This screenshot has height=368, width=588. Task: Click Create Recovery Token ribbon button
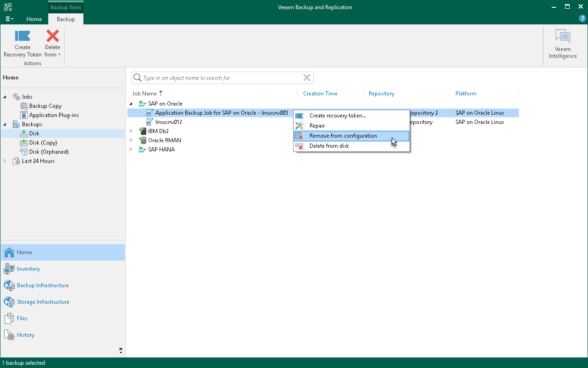(22, 44)
